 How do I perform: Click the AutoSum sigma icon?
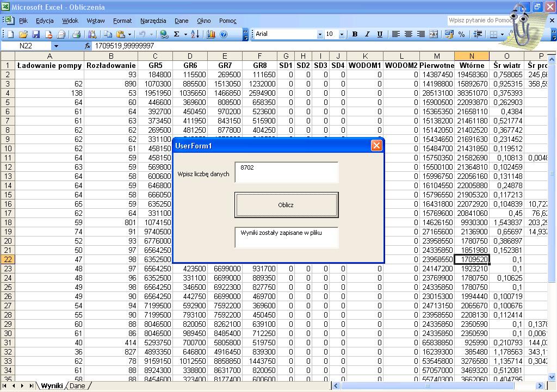point(177,34)
